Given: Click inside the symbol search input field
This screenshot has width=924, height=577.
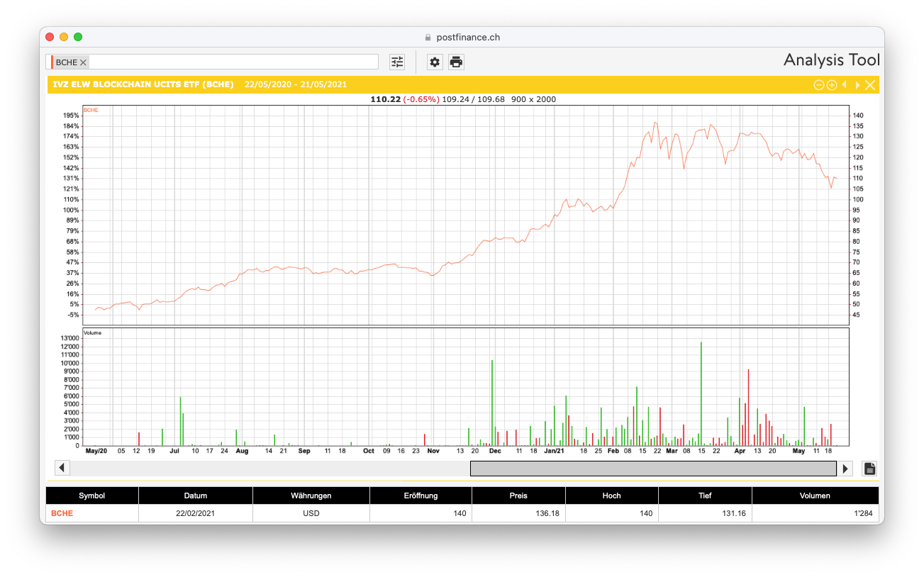Looking at the screenshot, I should tap(234, 62).
